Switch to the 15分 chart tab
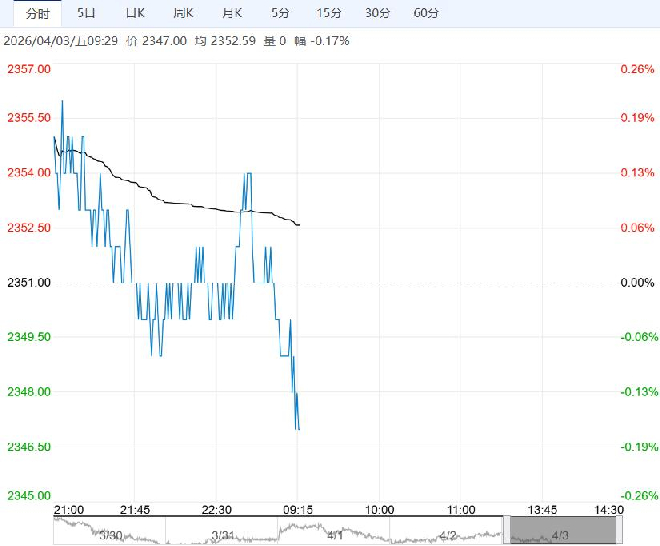The width and height of the screenshot is (660, 546). (328, 13)
